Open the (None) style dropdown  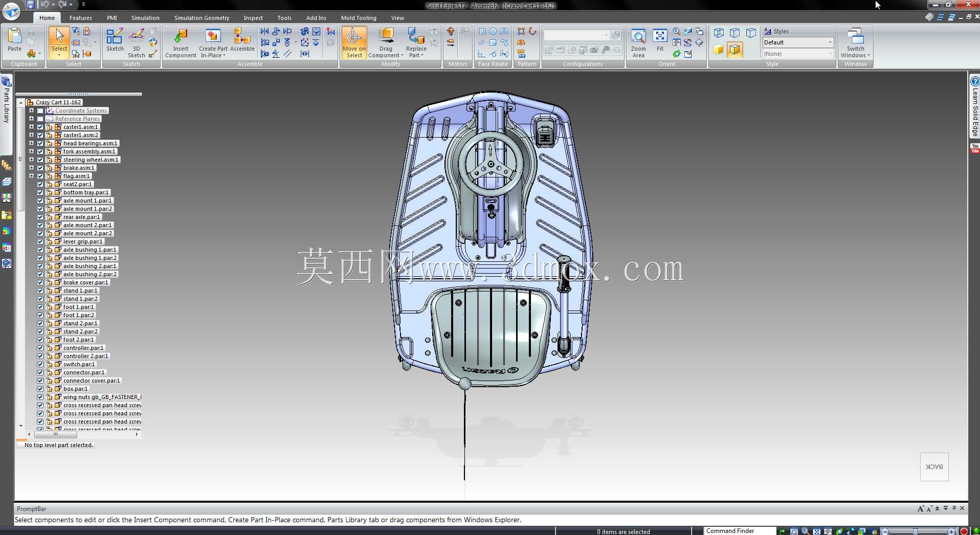pos(830,54)
